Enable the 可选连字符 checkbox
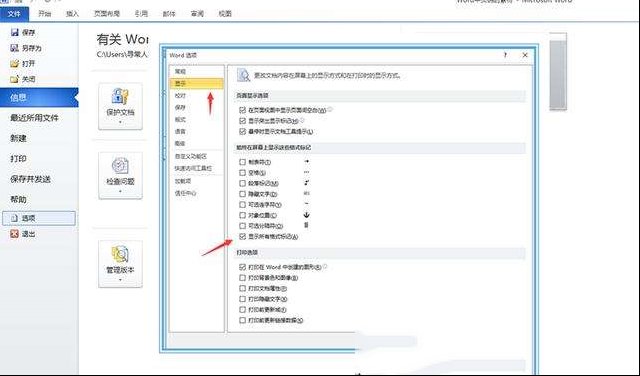Screen dimensions: 640x376 point(242,205)
